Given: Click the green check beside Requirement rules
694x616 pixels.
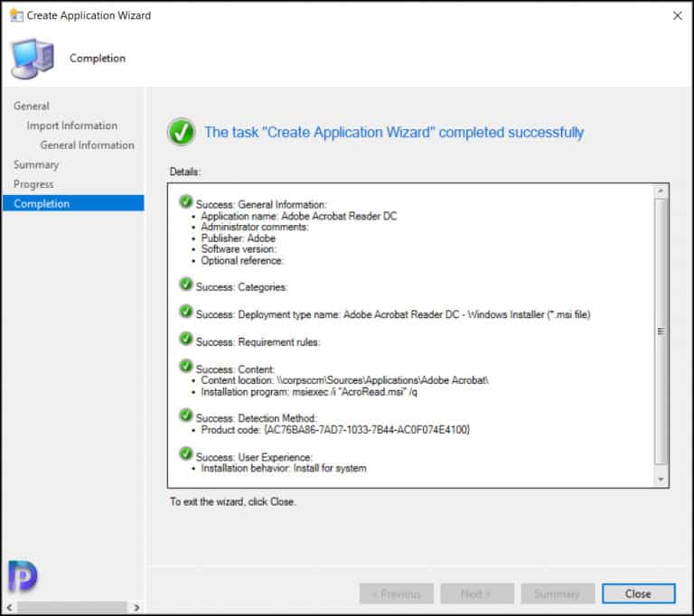Looking at the screenshot, I should point(186,339).
